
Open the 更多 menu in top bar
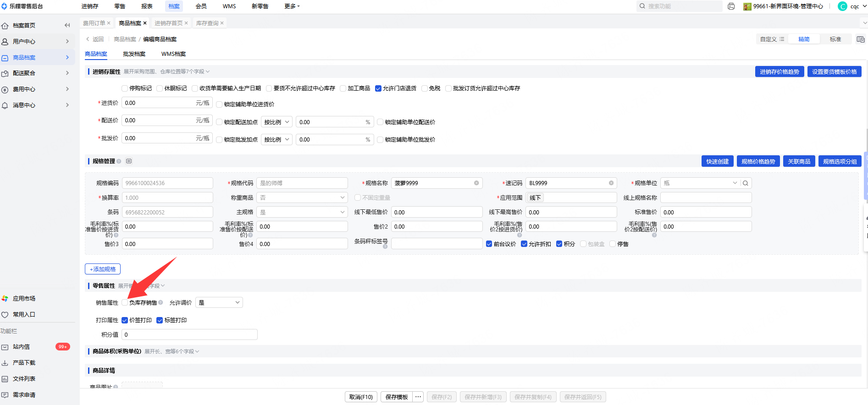(x=292, y=6)
